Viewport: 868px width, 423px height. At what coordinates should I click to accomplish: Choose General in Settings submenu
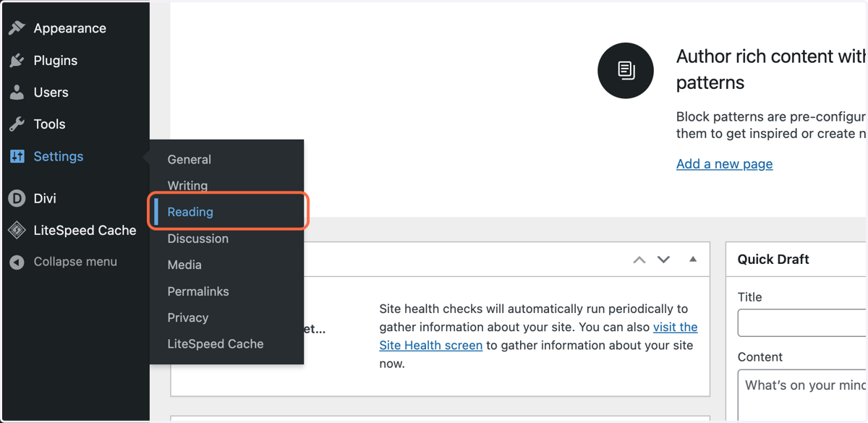tap(190, 159)
